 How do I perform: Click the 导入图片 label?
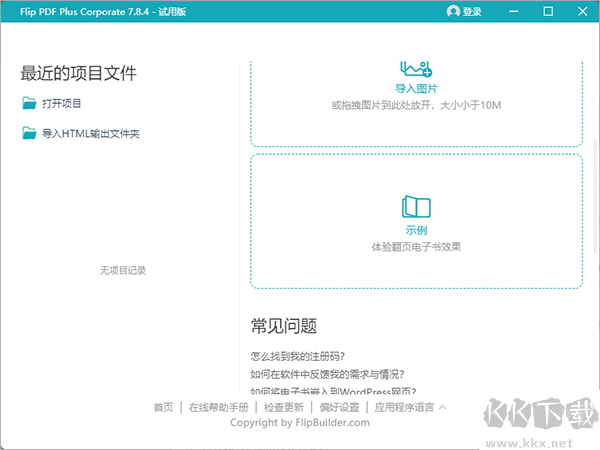point(416,89)
